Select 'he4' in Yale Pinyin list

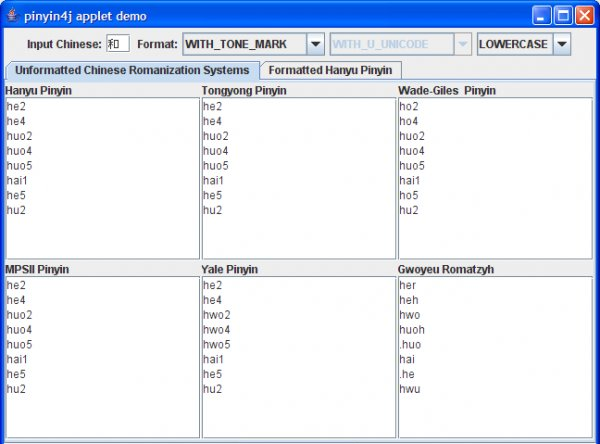click(212, 300)
